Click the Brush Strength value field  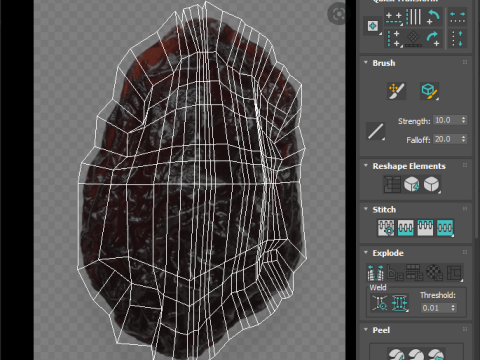[x=447, y=120]
